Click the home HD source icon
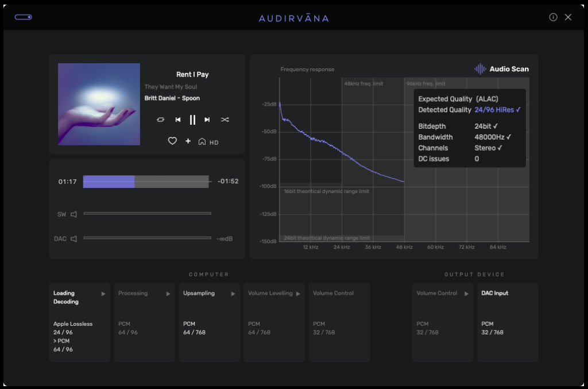 coord(202,141)
